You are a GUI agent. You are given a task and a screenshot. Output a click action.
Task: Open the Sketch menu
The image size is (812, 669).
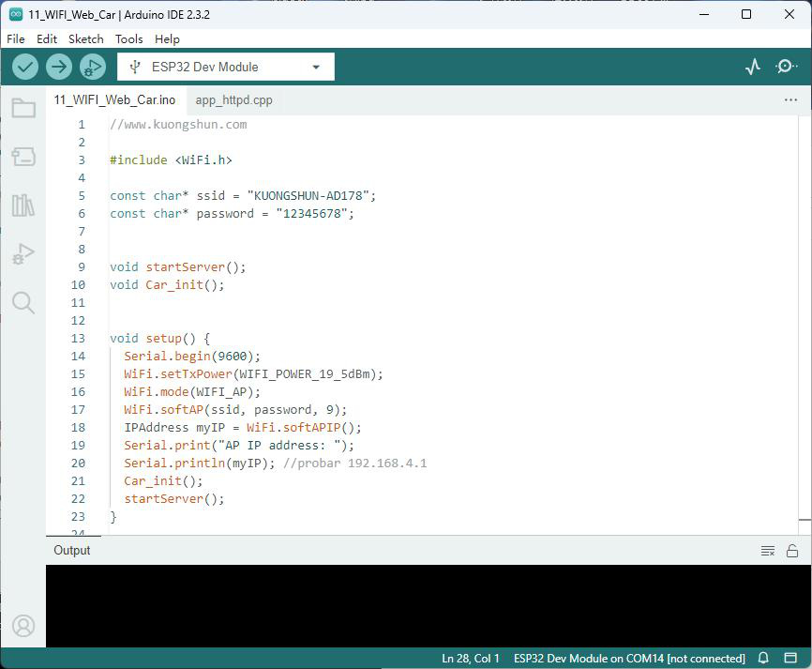coord(86,38)
